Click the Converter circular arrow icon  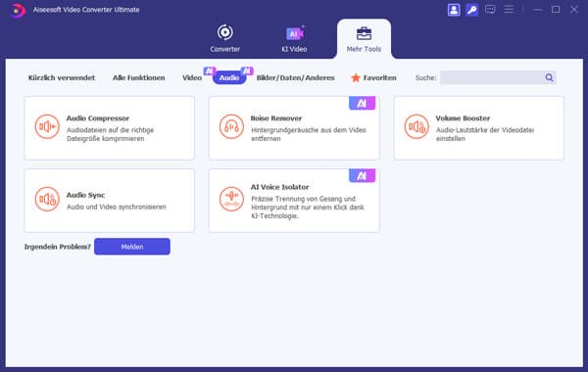coord(225,32)
